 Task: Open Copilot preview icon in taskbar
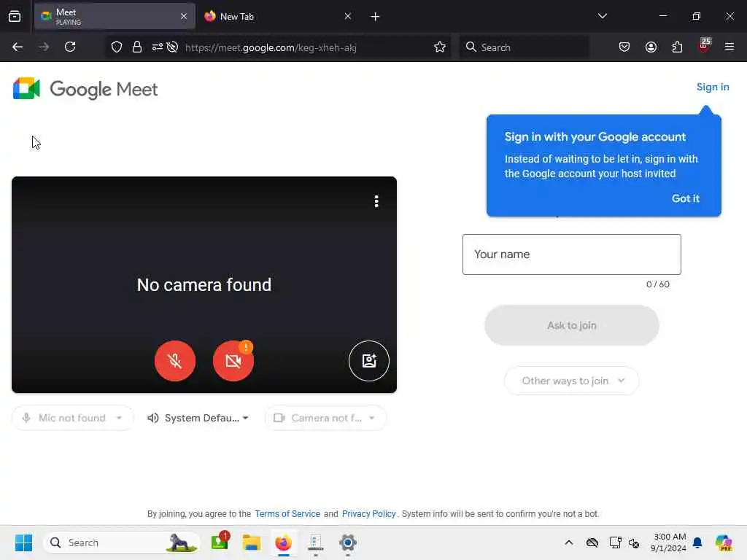(723, 542)
